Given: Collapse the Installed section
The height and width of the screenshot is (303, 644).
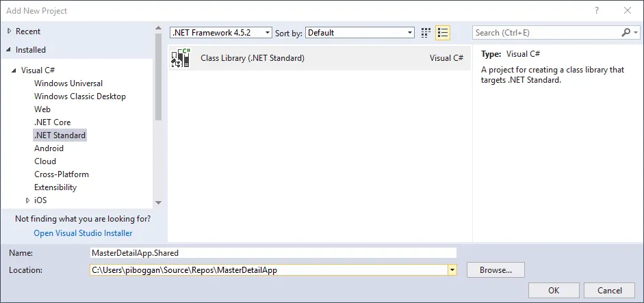Looking at the screenshot, I should click(x=9, y=50).
